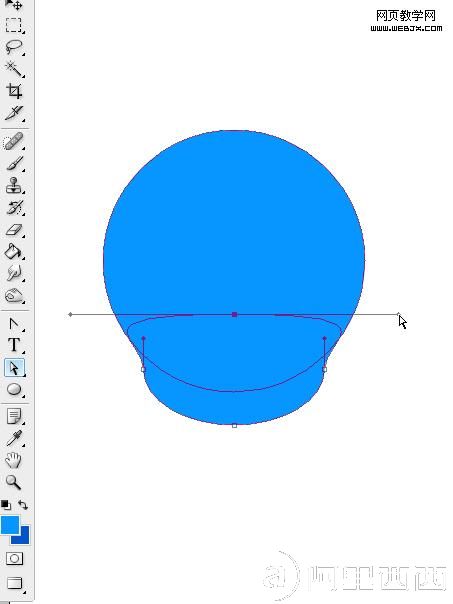453x604 pixels.
Task: Select the Lasso tool
Action: click(14, 47)
